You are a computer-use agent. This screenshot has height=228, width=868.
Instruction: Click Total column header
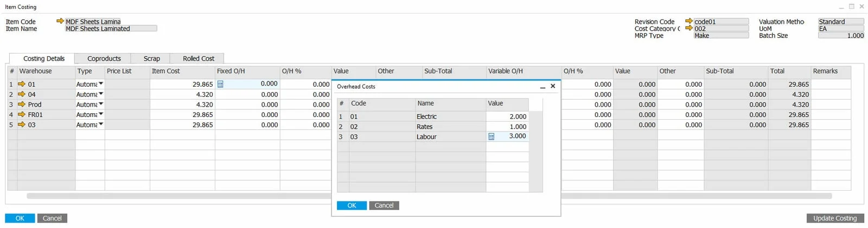pyautogui.click(x=789, y=71)
